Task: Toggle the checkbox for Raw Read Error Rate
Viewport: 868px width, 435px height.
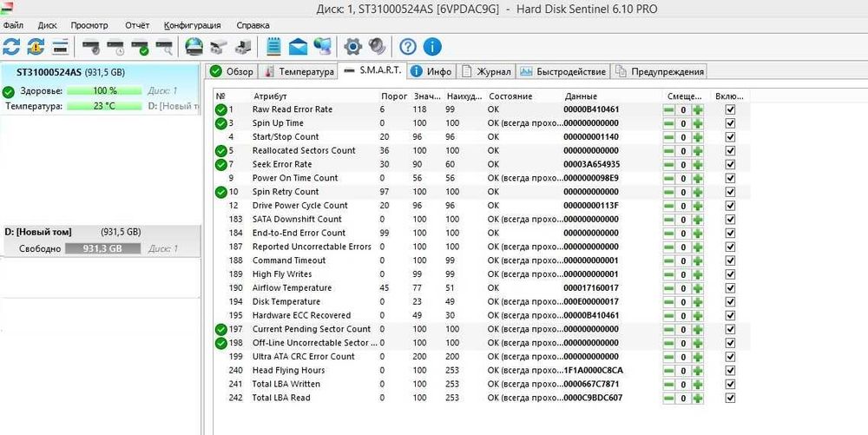Action: tap(730, 109)
